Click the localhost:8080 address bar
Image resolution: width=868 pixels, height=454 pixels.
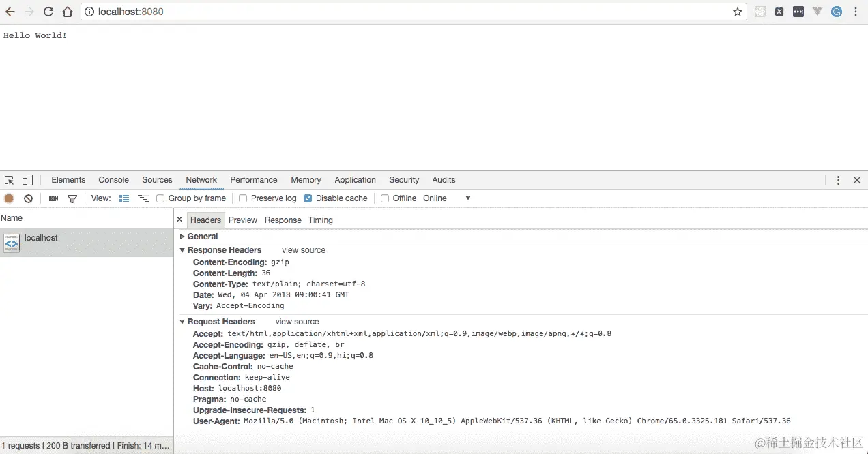[x=414, y=12]
